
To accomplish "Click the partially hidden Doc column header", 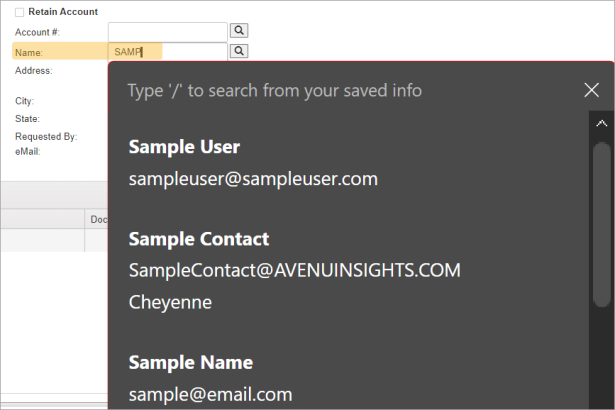I will tap(98, 219).
